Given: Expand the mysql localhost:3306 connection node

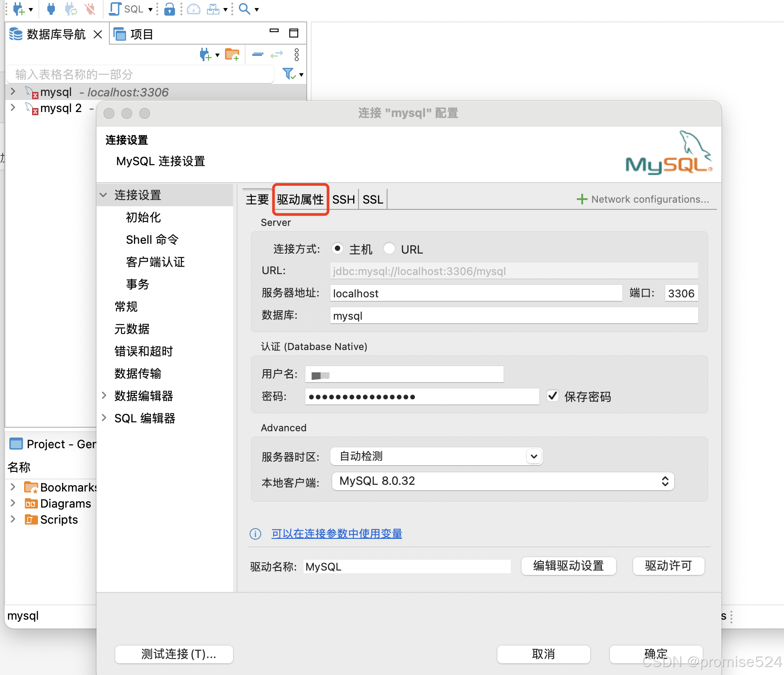Looking at the screenshot, I should tap(13, 92).
